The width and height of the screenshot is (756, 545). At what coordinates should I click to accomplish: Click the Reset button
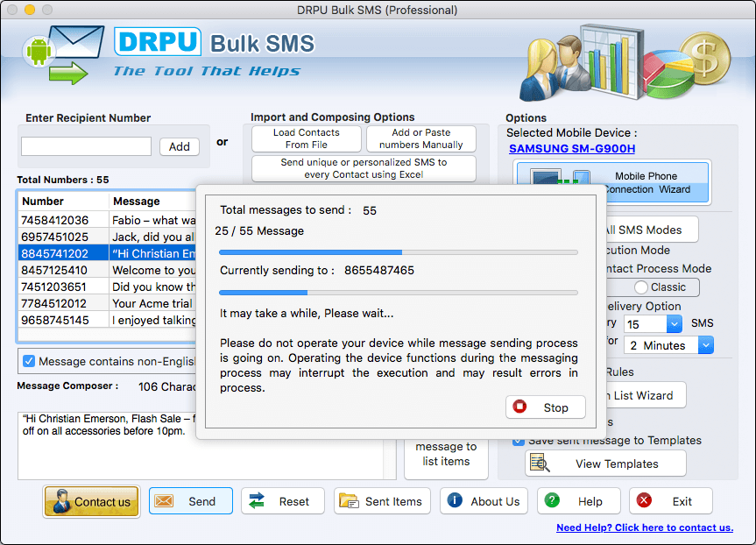[x=283, y=501]
